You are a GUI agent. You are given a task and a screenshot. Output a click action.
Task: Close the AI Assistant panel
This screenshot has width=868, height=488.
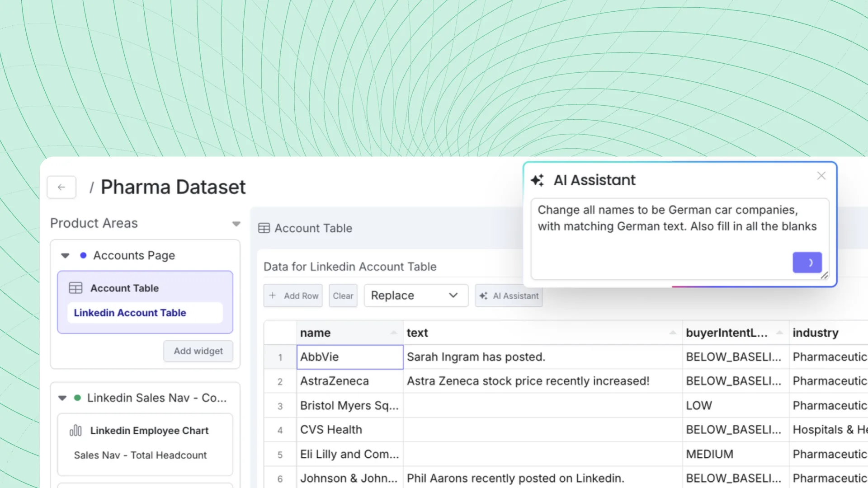click(821, 176)
